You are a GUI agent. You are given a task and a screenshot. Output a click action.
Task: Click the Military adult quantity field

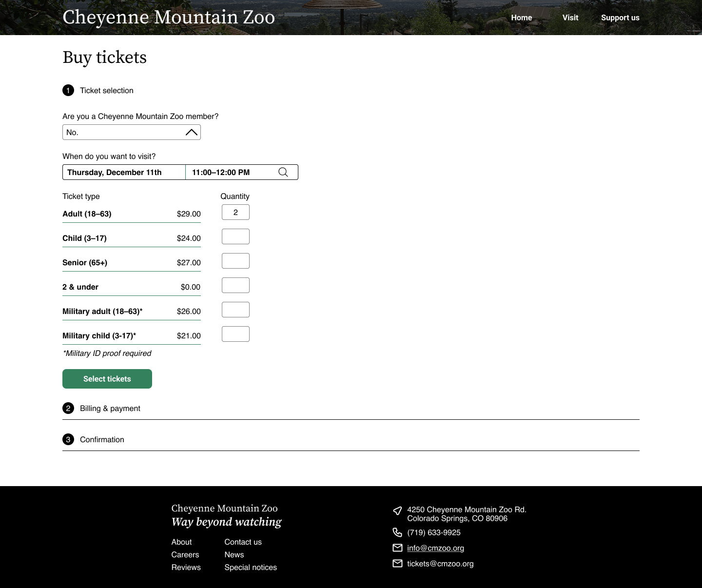click(x=235, y=310)
